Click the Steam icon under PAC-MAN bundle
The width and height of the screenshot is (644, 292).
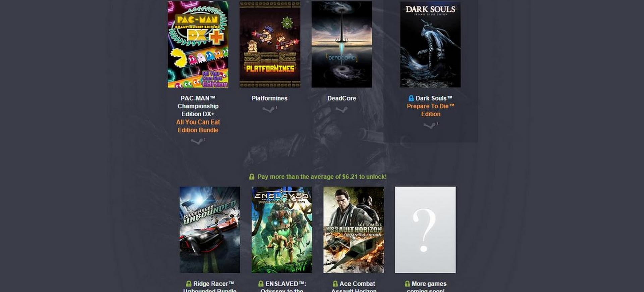(x=197, y=141)
